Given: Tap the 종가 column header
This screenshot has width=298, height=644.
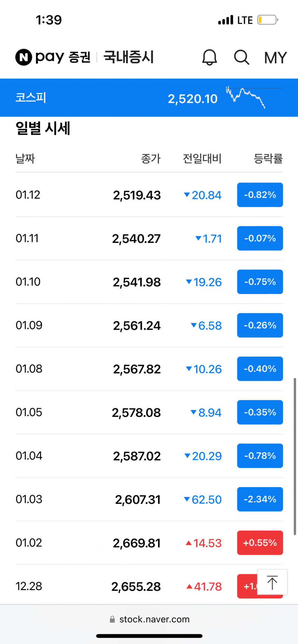Looking at the screenshot, I should pos(151,159).
